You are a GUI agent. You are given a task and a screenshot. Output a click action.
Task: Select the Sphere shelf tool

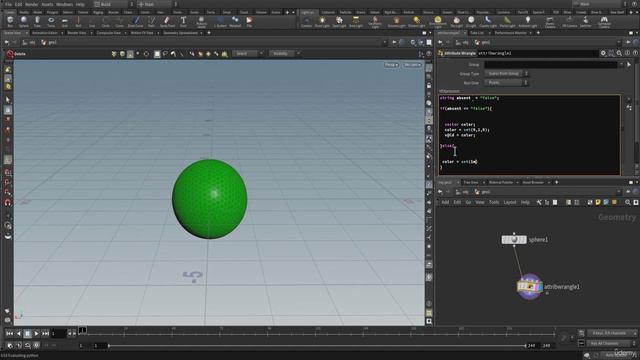(x=24, y=21)
